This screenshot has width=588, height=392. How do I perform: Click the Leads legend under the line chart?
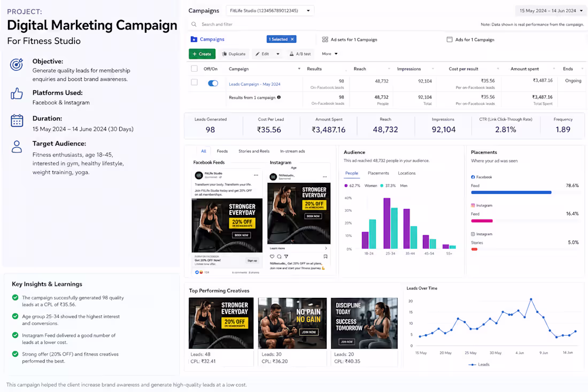click(x=479, y=364)
